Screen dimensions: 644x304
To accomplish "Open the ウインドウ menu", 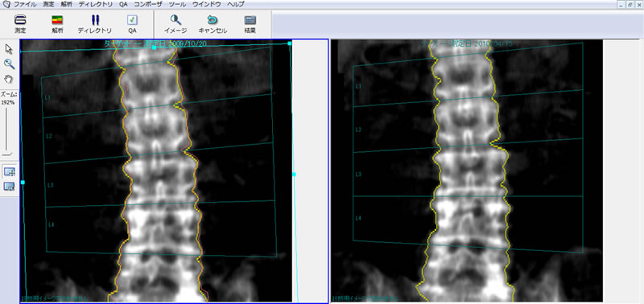I will (206, 5).
